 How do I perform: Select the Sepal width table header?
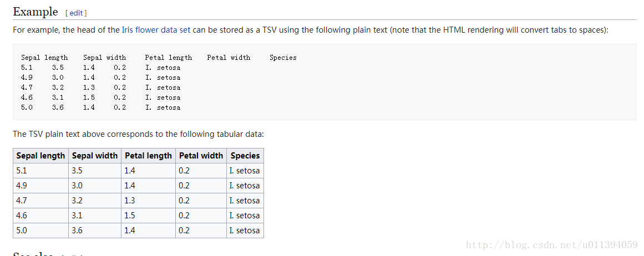95,156
